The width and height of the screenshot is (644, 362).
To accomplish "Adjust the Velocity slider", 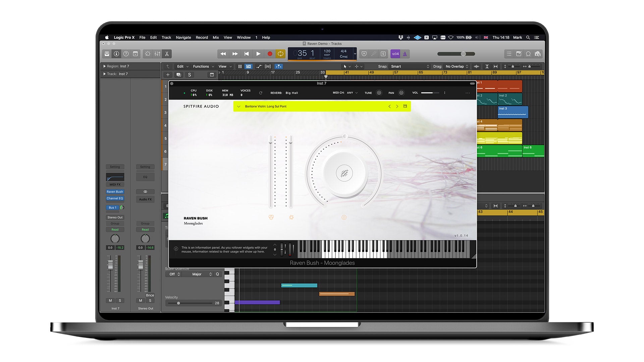I will point(178,303).
